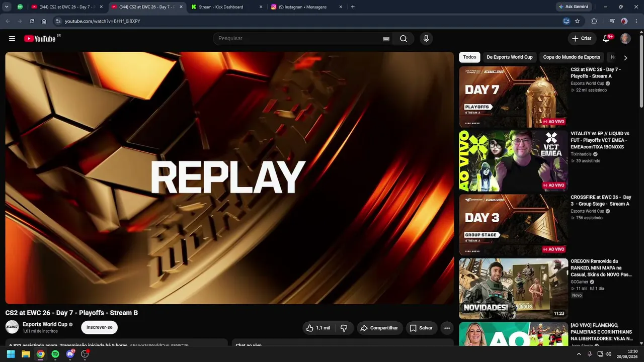This screenshot has height=362, width=644.
Task: Open the Esports World Cup channel name link
Action: [45, 324]
